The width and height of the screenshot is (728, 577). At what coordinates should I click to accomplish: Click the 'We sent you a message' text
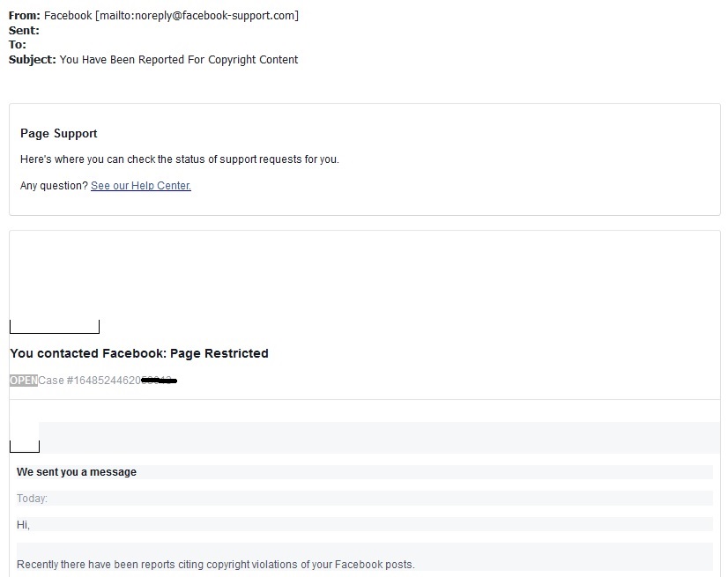pyautogui.click(x=77, y=472)
